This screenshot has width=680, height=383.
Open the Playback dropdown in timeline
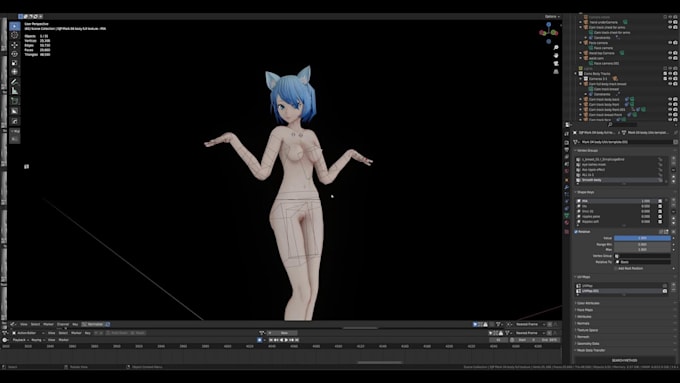pos(20,340)
